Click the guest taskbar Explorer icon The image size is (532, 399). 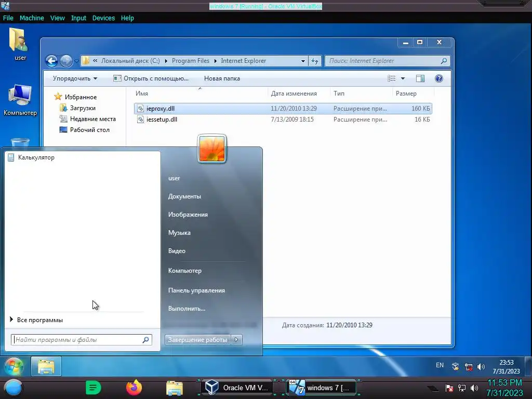click(x=46, y=366)
